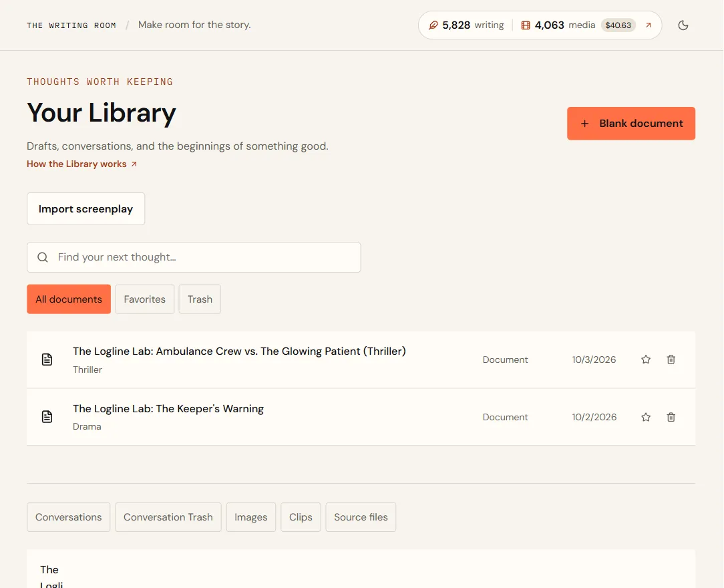Viewport: 724px width, 588px height.
Task: Click the Ambulance Crew document file icon
Action: (47, 359)
